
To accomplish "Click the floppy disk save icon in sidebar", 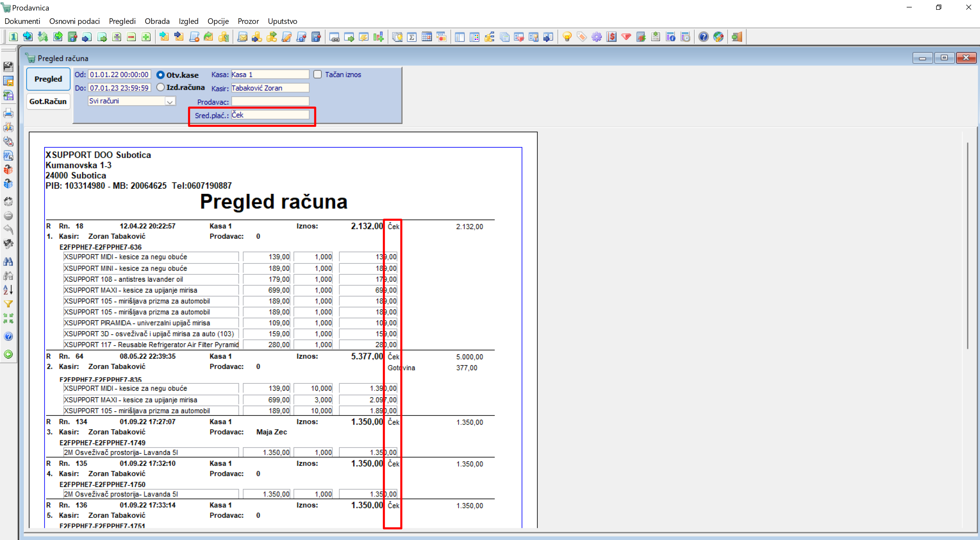I will tap(8, 67).
